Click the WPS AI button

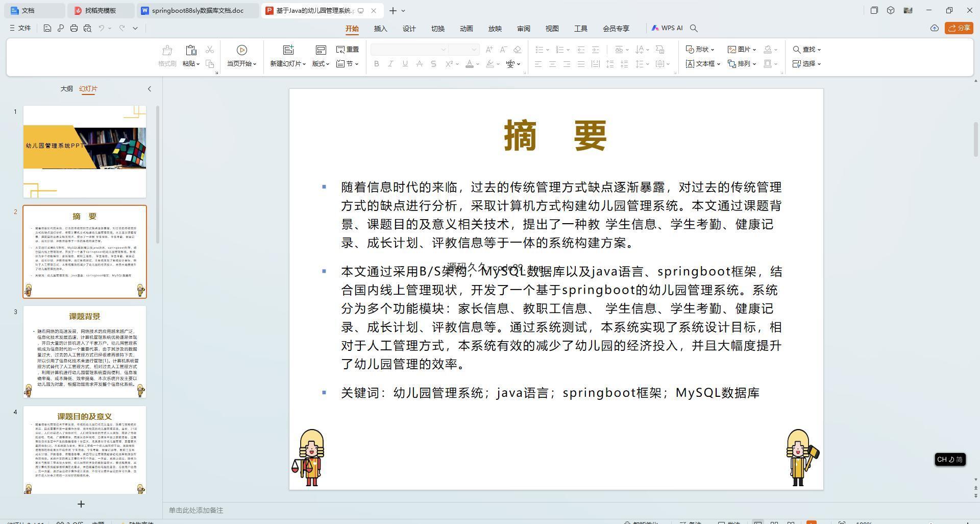click(x=667, y=28)
